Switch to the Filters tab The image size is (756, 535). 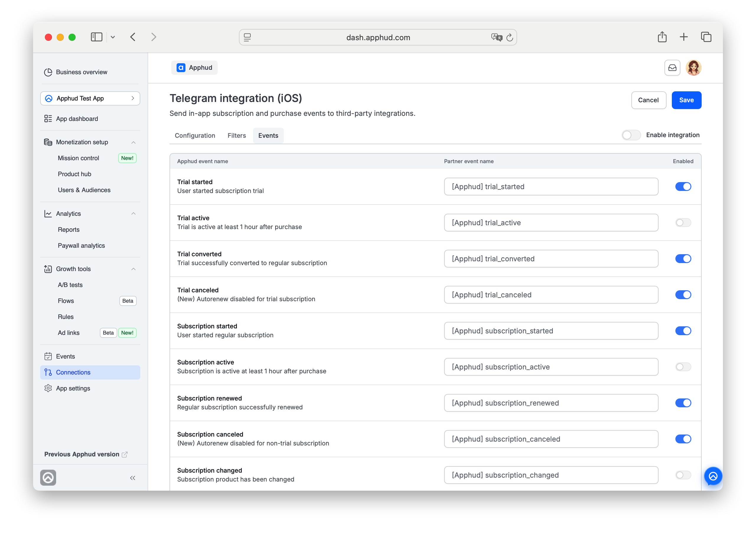[x=237, y=135]
